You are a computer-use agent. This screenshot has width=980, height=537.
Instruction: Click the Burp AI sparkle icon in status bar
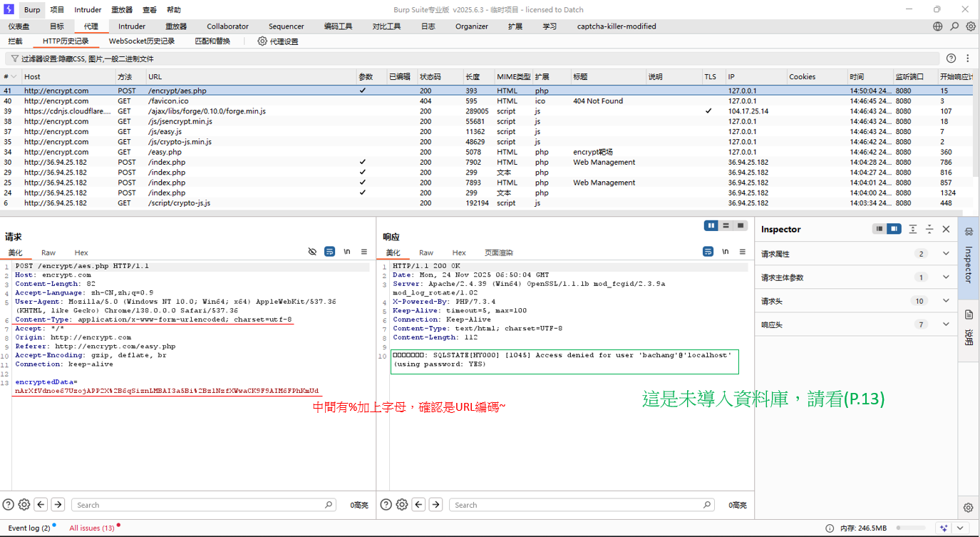pyautogui.click(x=944, y=528)
